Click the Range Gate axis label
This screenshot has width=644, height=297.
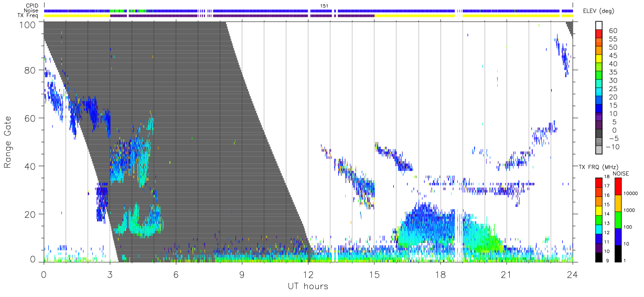point(8,142)
